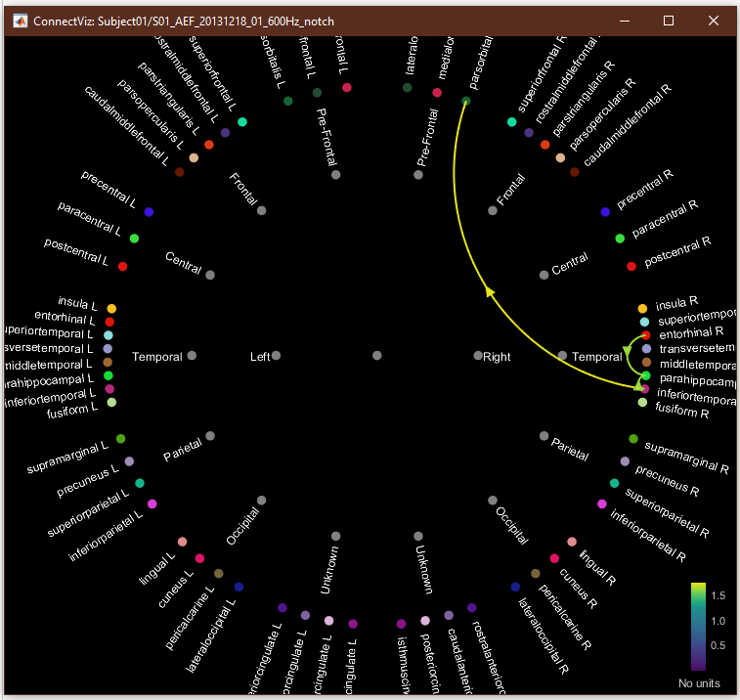Click the lingual R pink node

click(572, 541)
